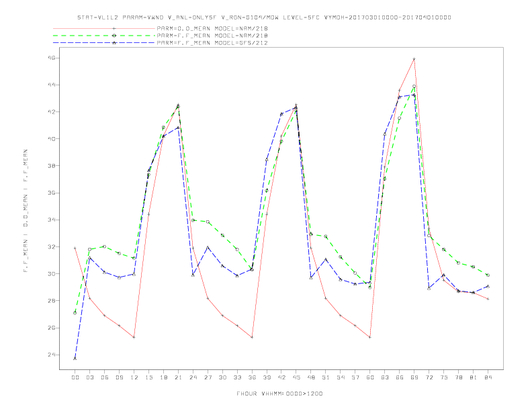Viewport: 532px width, 411px height.
Task: Click the x-axis label FHOUR VHHMM:0000>1200
Action: click(279, 394)
